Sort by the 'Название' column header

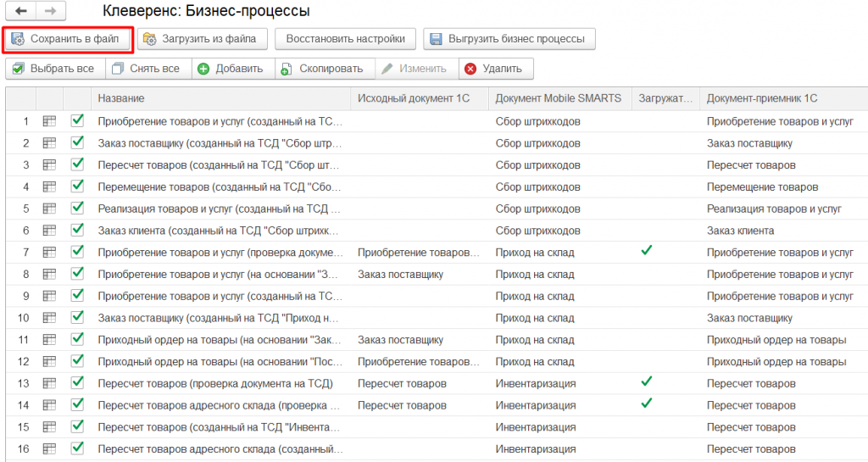pos(221,98)
